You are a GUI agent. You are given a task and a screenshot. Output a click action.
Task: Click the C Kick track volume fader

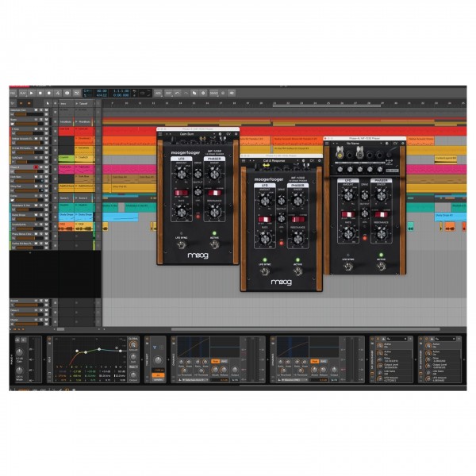[x=30, y=133]
